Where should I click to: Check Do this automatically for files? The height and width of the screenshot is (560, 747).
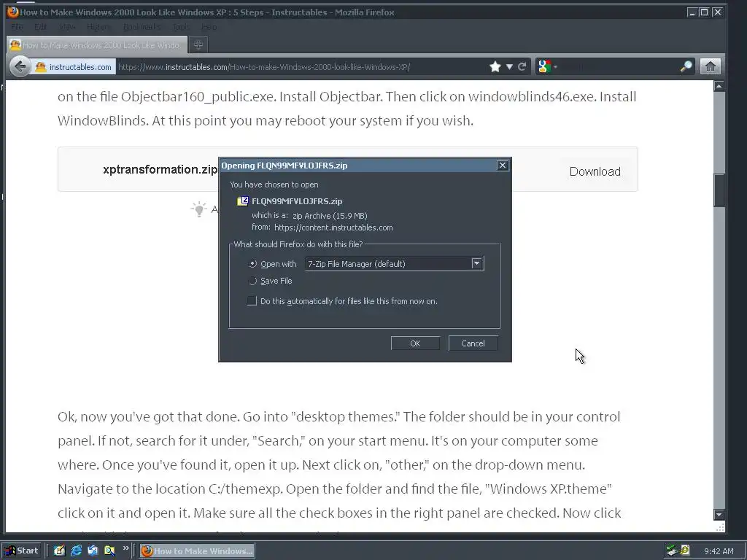pos(252,301)
